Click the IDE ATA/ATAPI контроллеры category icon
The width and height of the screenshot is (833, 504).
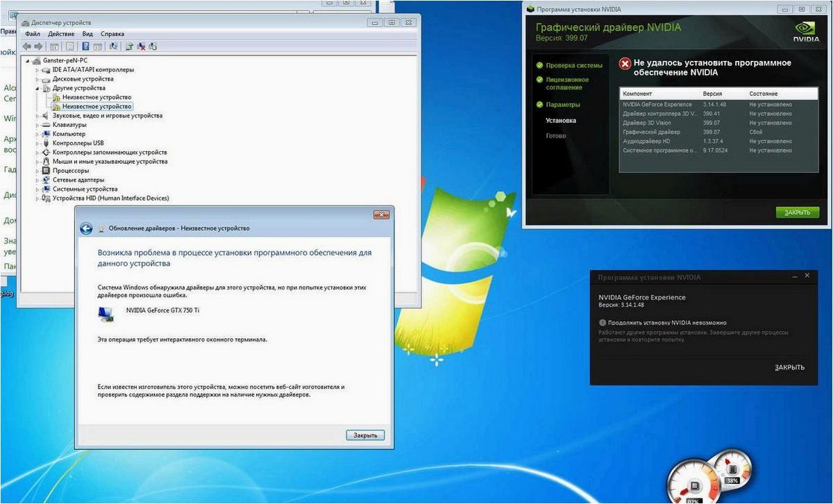pos(47,69)
